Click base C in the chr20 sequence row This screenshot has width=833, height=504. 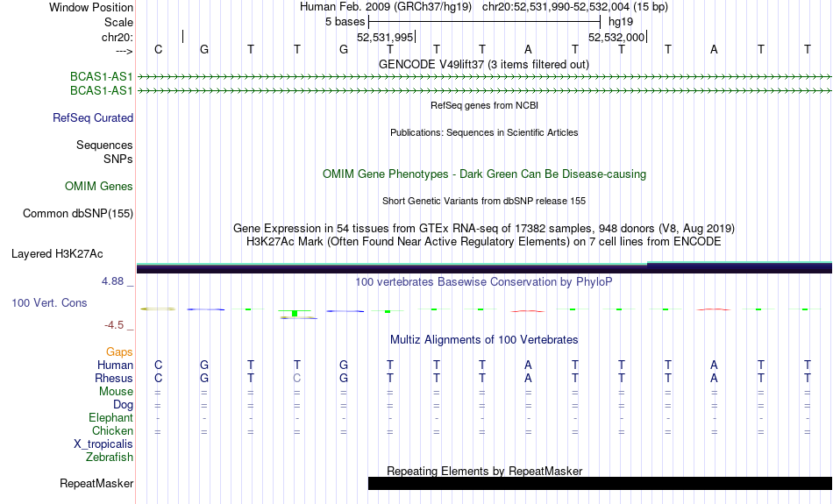(x=158, y=49)
